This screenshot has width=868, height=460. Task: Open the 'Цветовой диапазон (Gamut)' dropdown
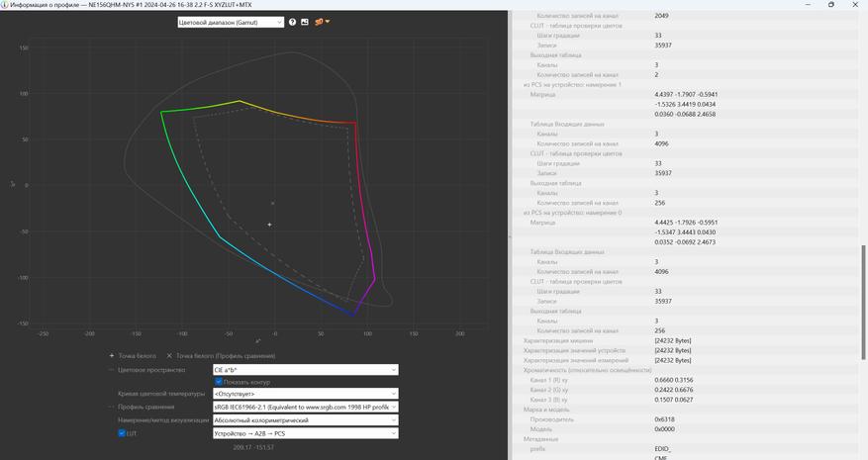(x=231, y=22)
